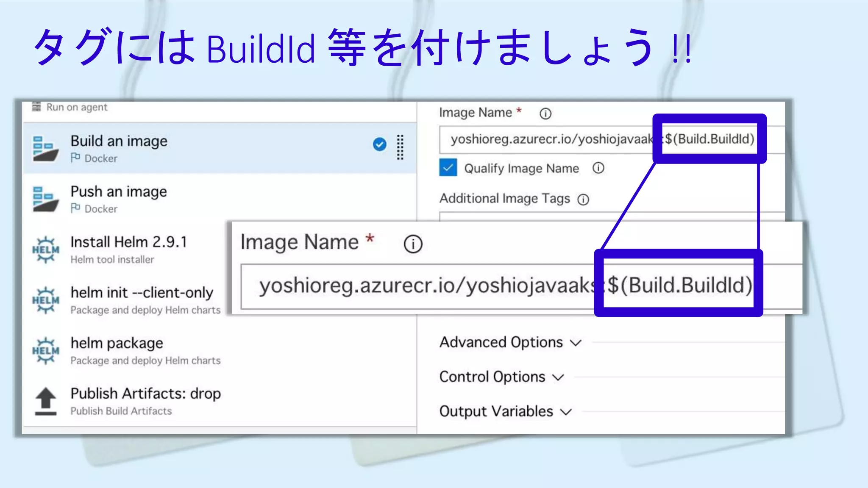
Task: Click the helm package Helm icon
Action: 46,351
